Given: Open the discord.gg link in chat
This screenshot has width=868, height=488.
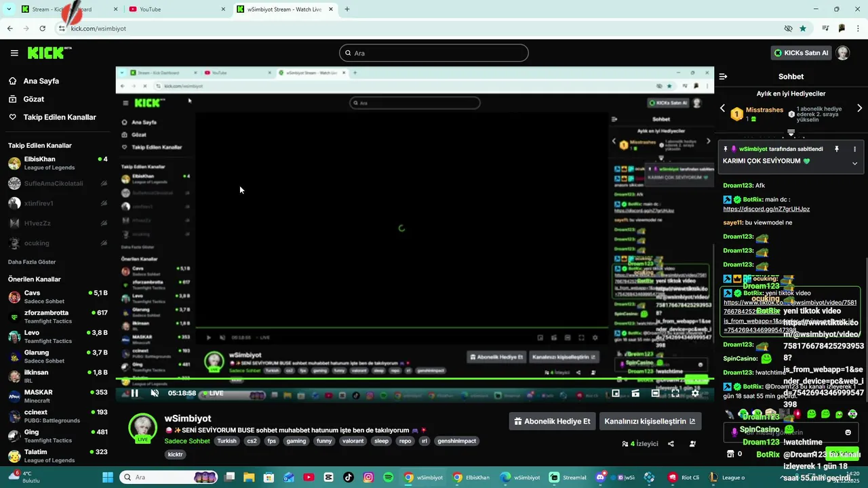Looking at the screenshot, I should click(766, 209).
